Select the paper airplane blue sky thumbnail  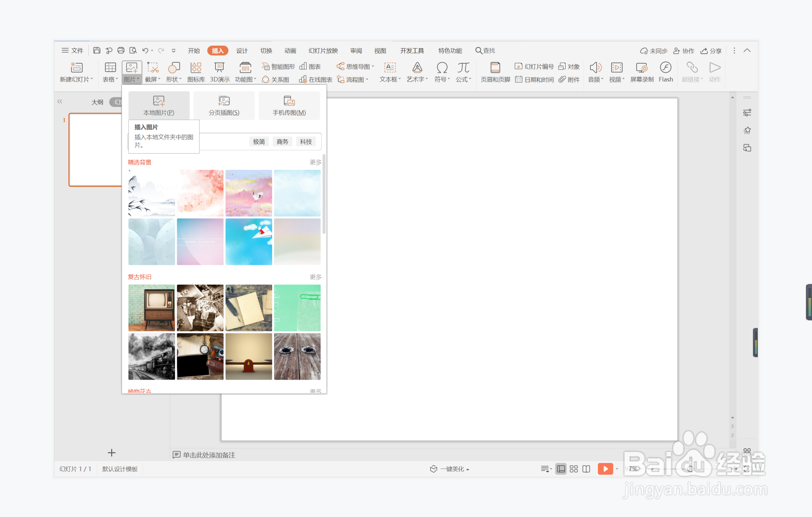tap(249, 242)
